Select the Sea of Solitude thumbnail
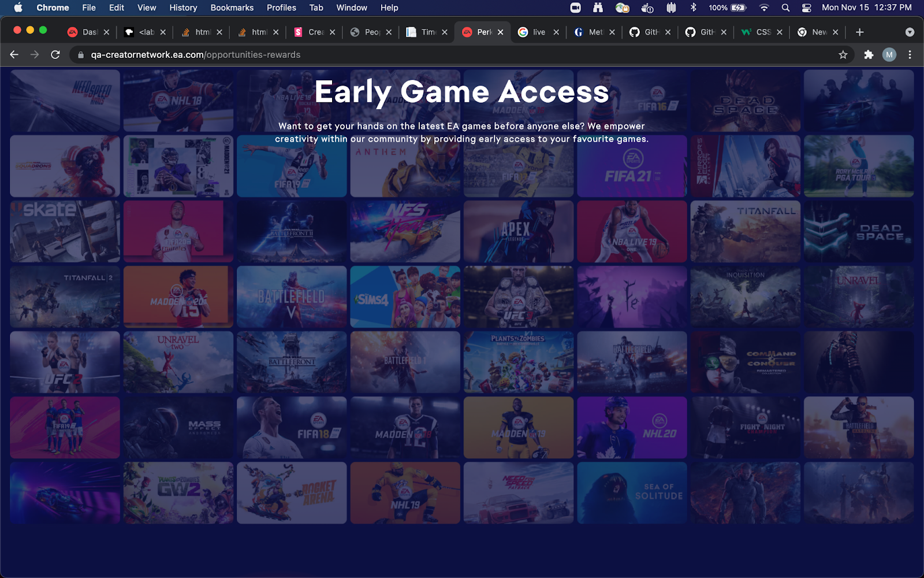 point(632,493)
